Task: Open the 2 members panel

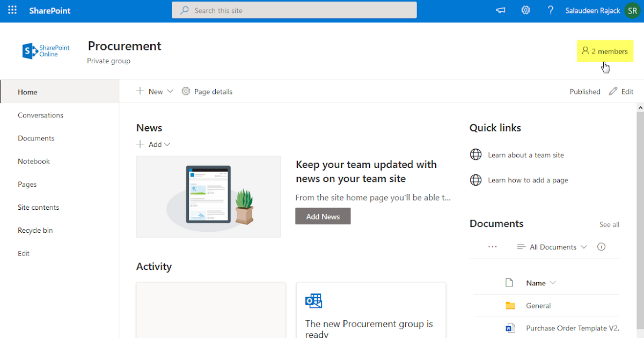Action: click(x=605, y=51)
